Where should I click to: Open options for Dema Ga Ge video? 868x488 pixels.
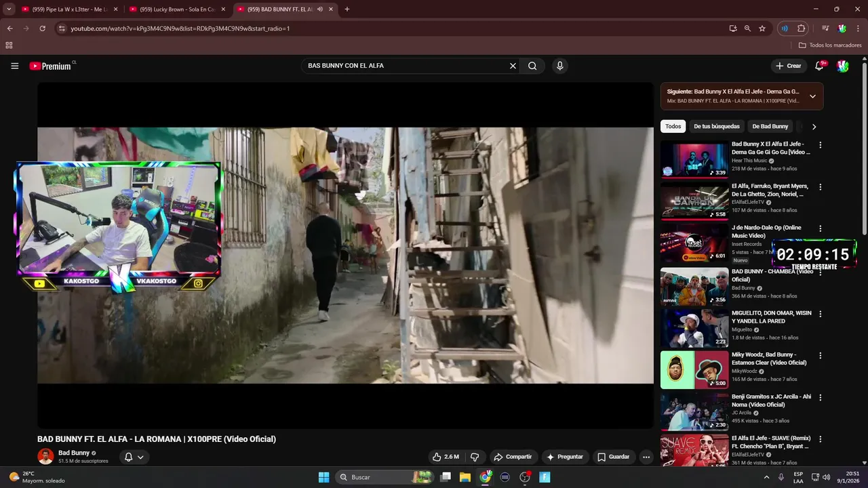pos(820,145)
